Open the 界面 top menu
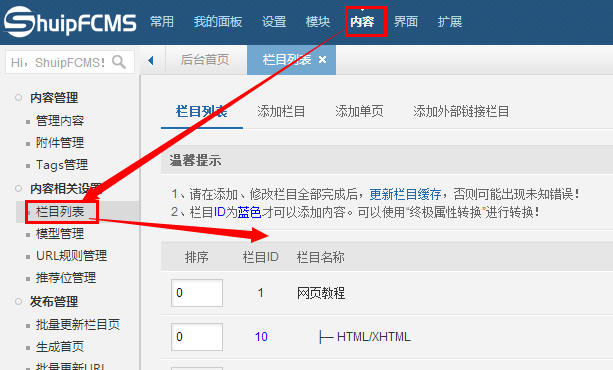This screenshot has width=613, height=370. (x=406, y=22)
